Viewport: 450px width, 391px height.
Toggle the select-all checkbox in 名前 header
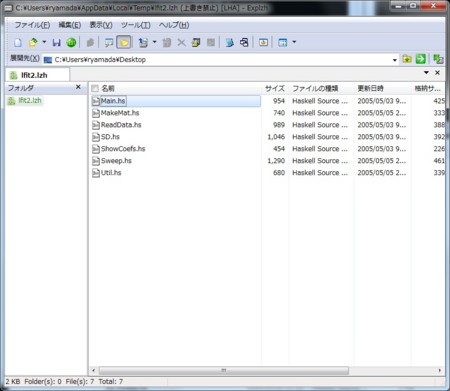click(x=95, y=88)
